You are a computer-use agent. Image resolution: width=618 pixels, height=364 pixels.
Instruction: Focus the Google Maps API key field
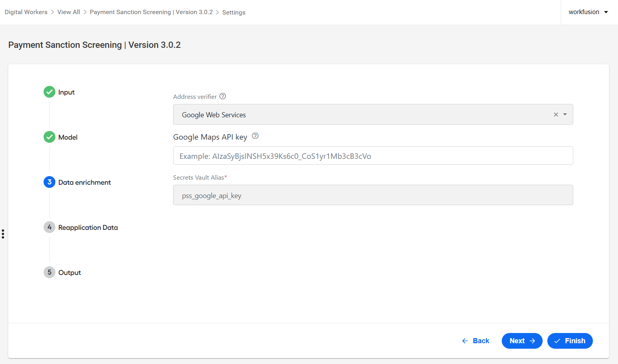373,156
